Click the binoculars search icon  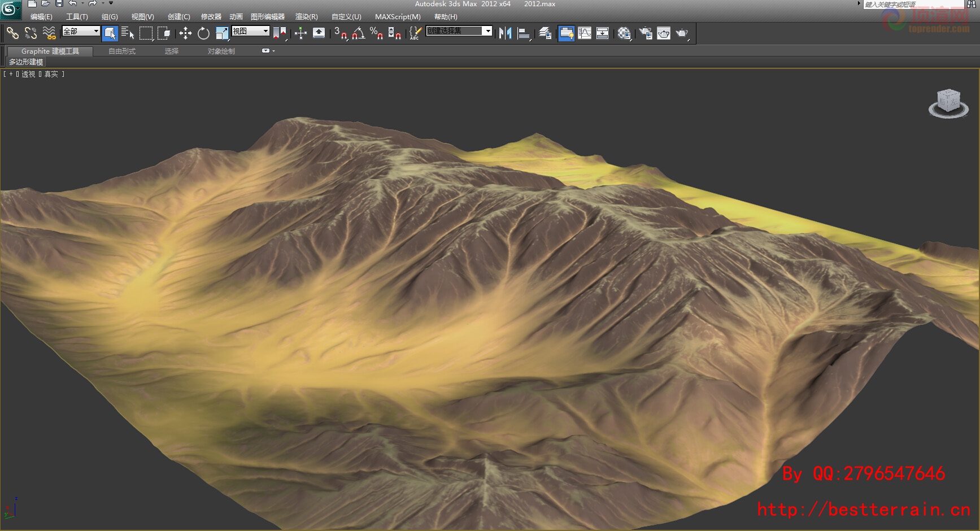pyautogui.click(x=972, y=4)
